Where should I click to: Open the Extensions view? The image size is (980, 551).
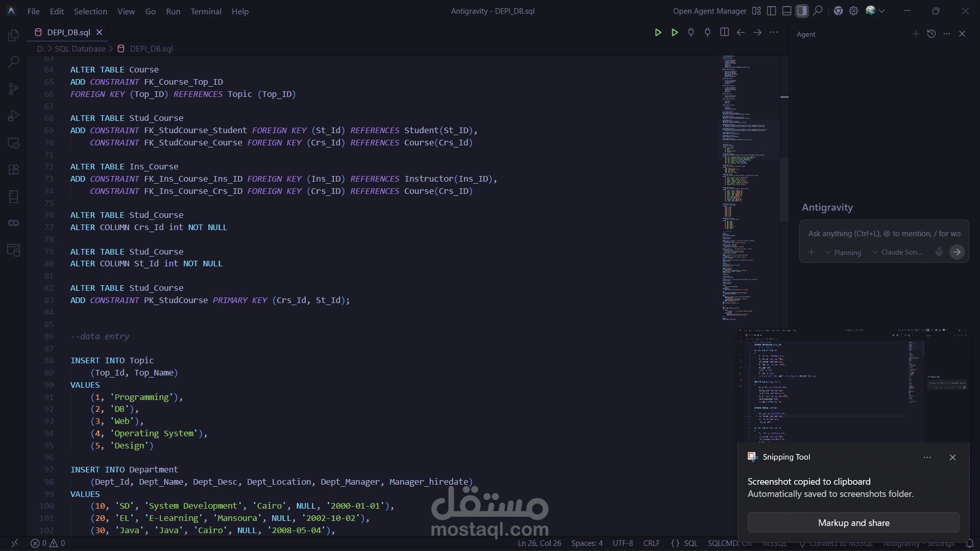click(14, 169)
